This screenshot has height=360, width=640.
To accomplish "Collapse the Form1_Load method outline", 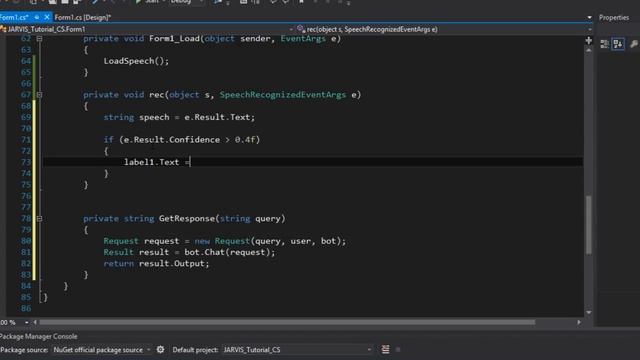I will pos(40,39).
